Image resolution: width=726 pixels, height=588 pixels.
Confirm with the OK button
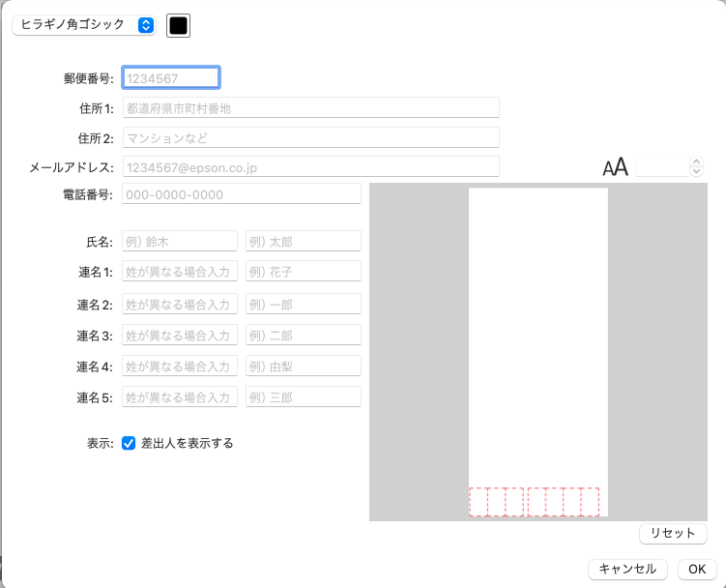pos(697,569)
